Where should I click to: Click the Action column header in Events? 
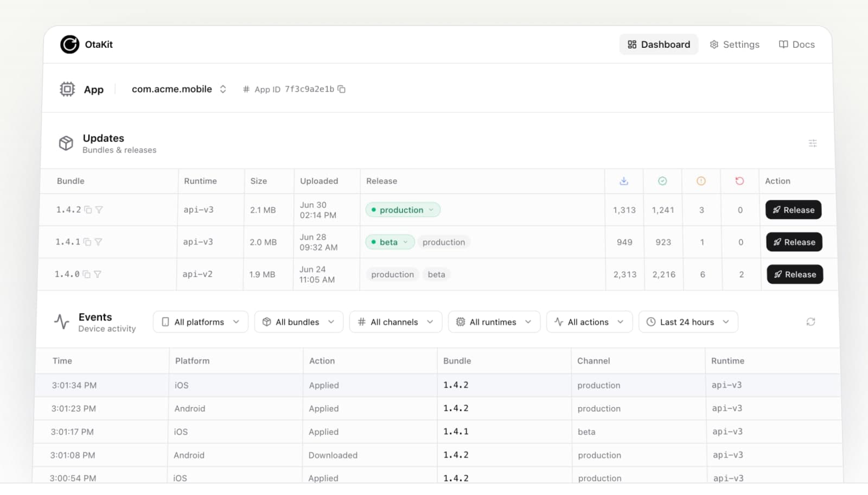pyautogui.click(x=322, y=361)
